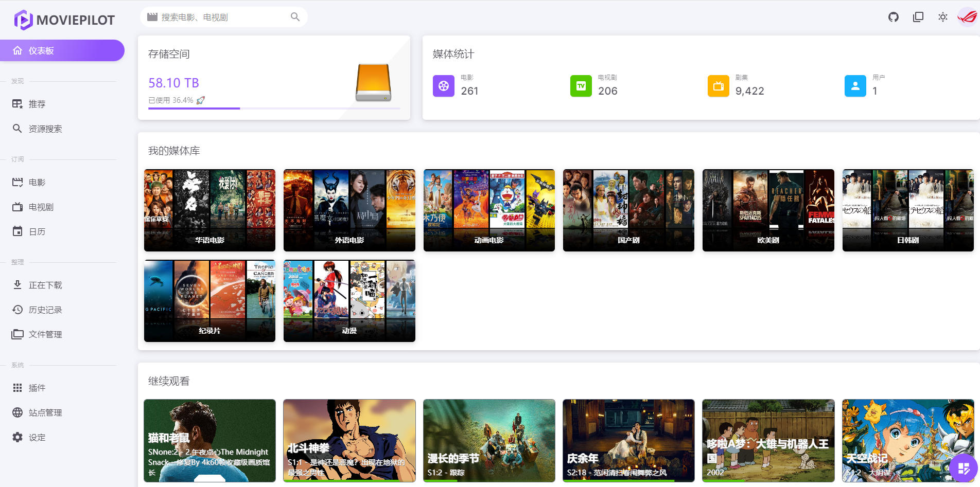Resume watching 北斗神拳
The width and height of the screenshot is (980, 487).
point(349,441)
